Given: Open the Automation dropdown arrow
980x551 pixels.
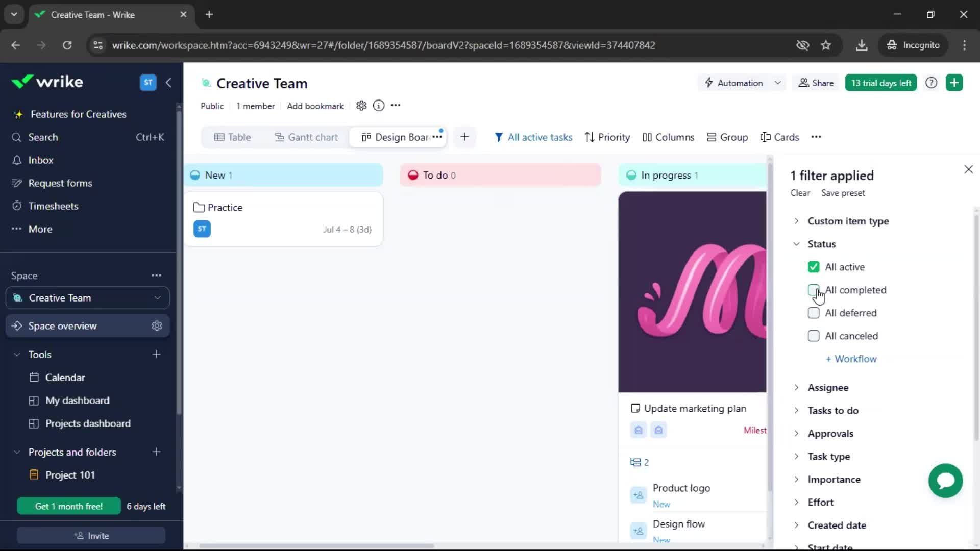Looking at the screenshot, I should (777, 83).
